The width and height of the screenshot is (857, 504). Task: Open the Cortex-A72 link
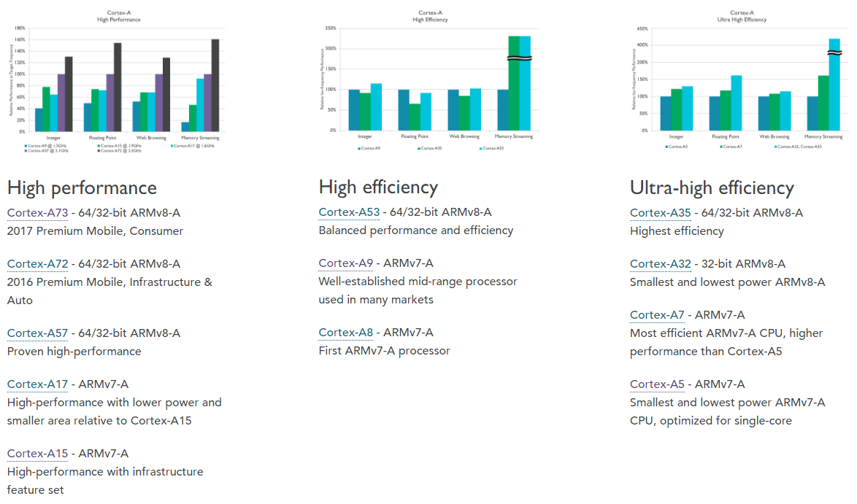(x=38, y=264)
